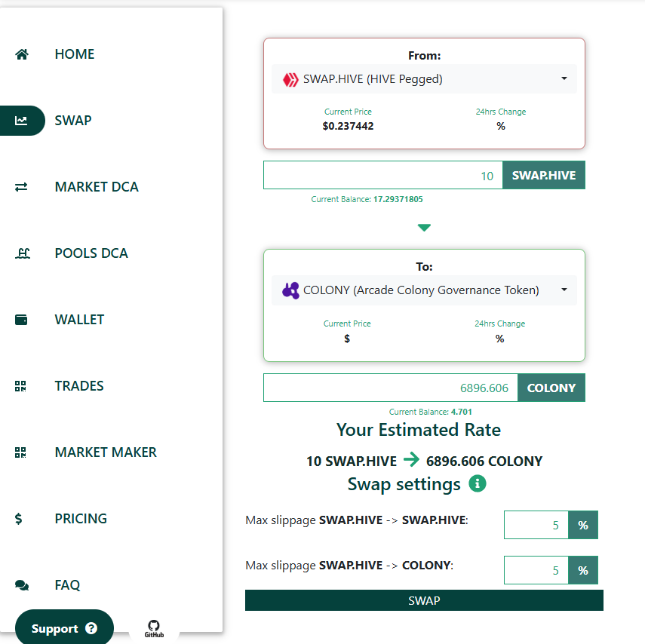The image size is (645, 644).
Task: Click the SWAP.HIVE amount unit label
Action: 544,175
